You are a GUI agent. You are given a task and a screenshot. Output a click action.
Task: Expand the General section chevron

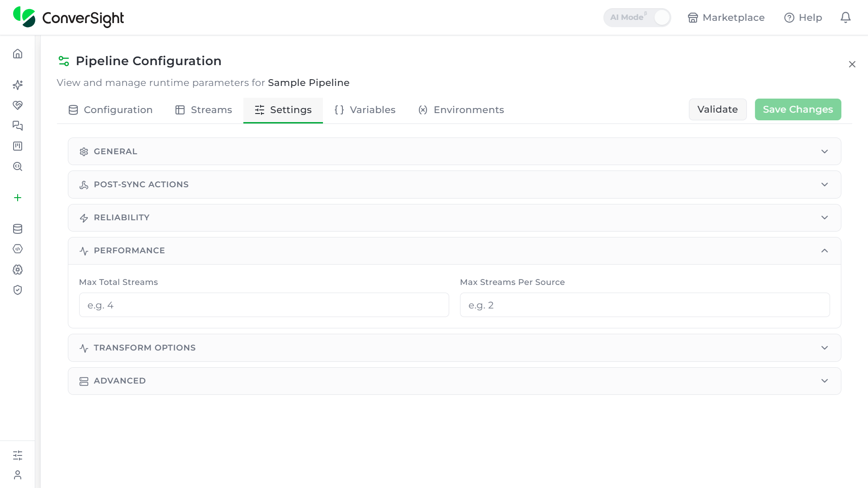coord(825,152)
